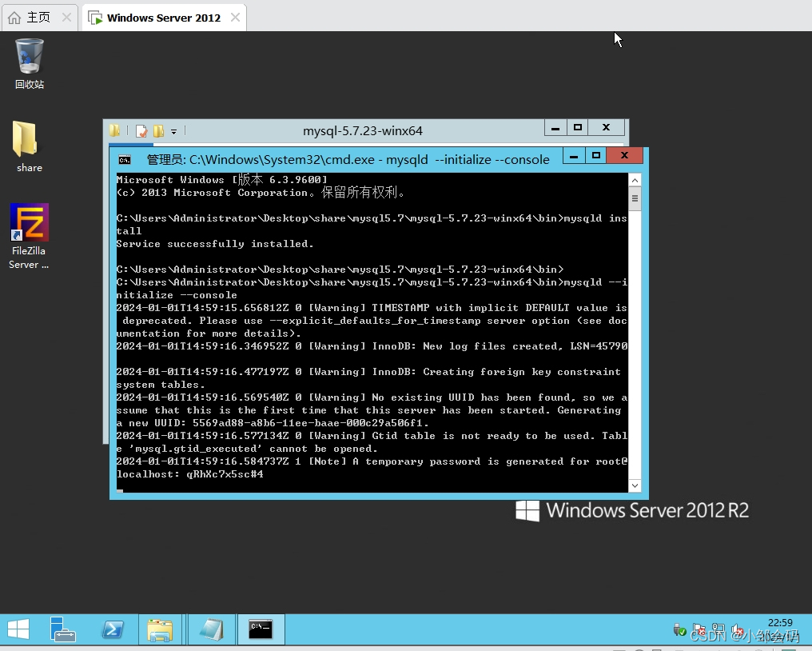Launch PowerShell from the taskbar

tap(113, 629)
